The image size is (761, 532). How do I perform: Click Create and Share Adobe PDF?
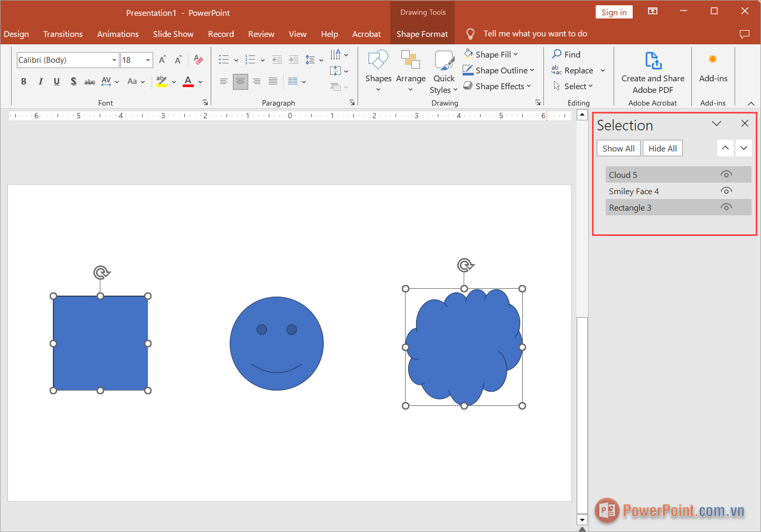coord(653,73)
